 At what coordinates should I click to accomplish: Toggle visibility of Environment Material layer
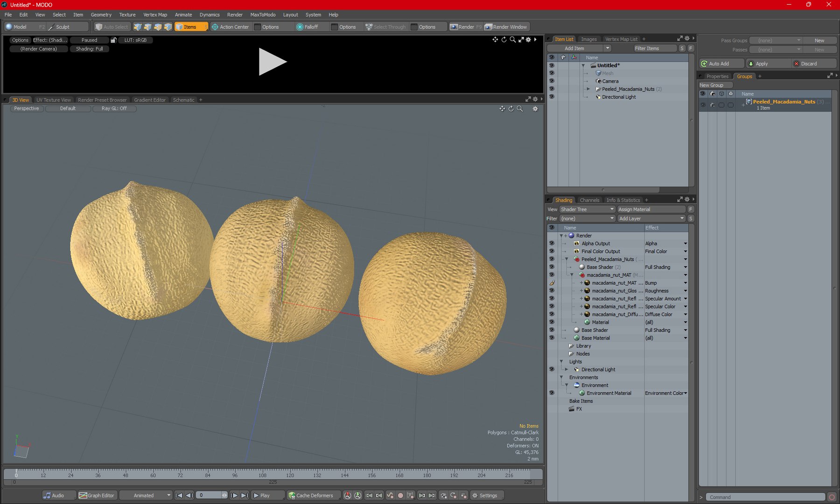(x=552, y=393)
